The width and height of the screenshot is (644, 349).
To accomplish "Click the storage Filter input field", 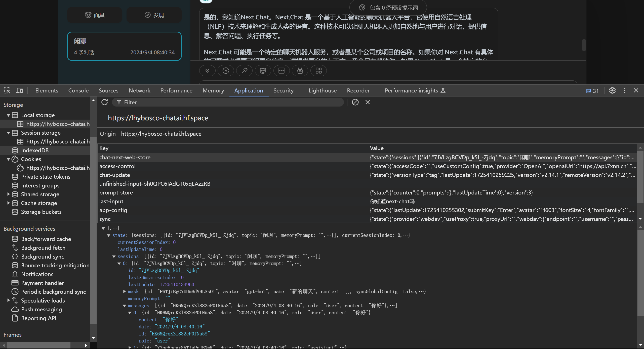I will point(228,102).
